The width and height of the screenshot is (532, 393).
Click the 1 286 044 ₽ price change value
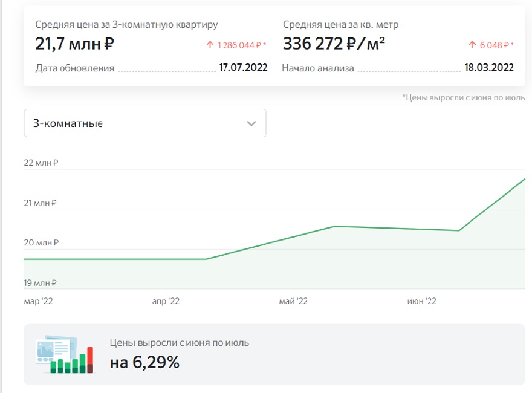point(239,45)
